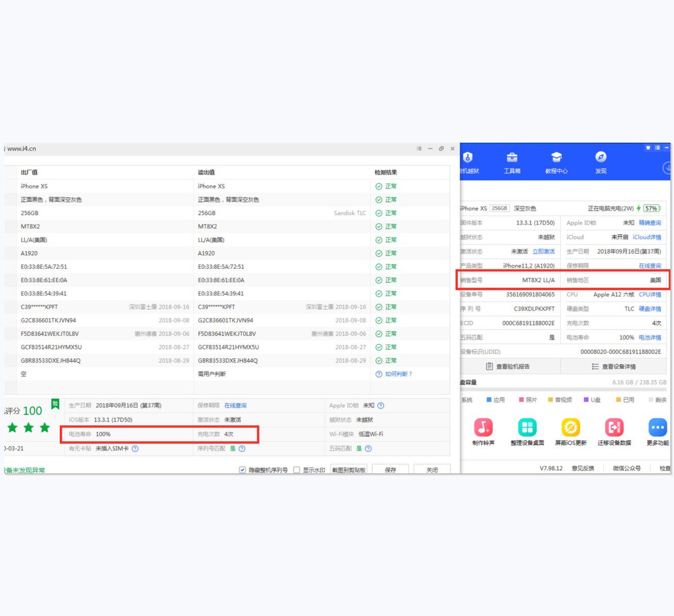Click the 6.16 GB / 238.35 GB capacity text
Viewport: 674px width, 616px height.
click(639, 382)
